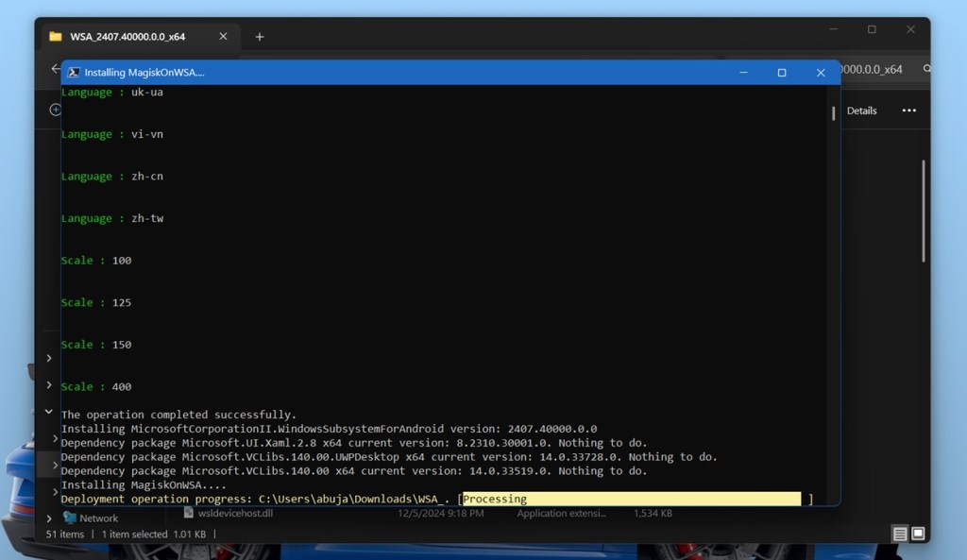Click the 'Scale : 400' line
The image size is (967, 560).
(x=96, y=386)
